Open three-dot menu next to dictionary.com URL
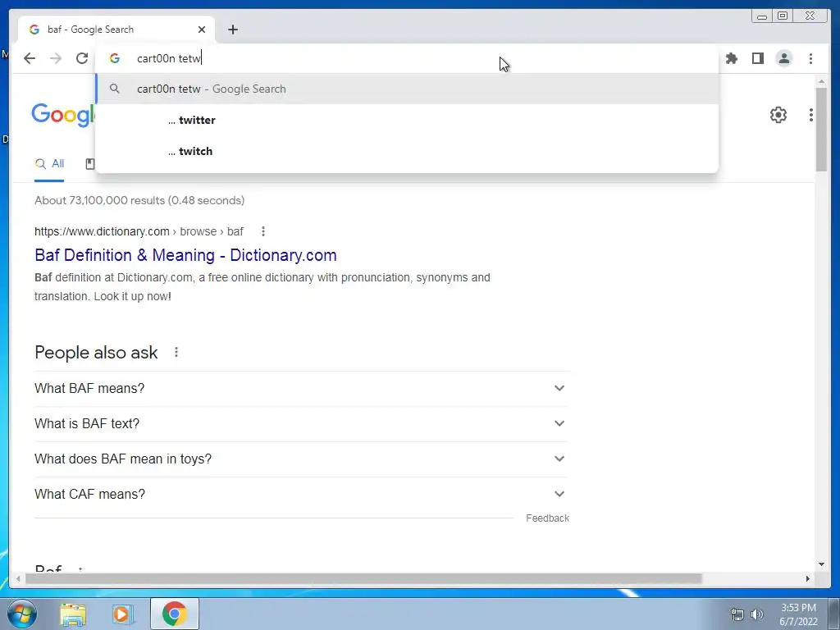This screenshot has height=630, width=840. tap(263, 231)
